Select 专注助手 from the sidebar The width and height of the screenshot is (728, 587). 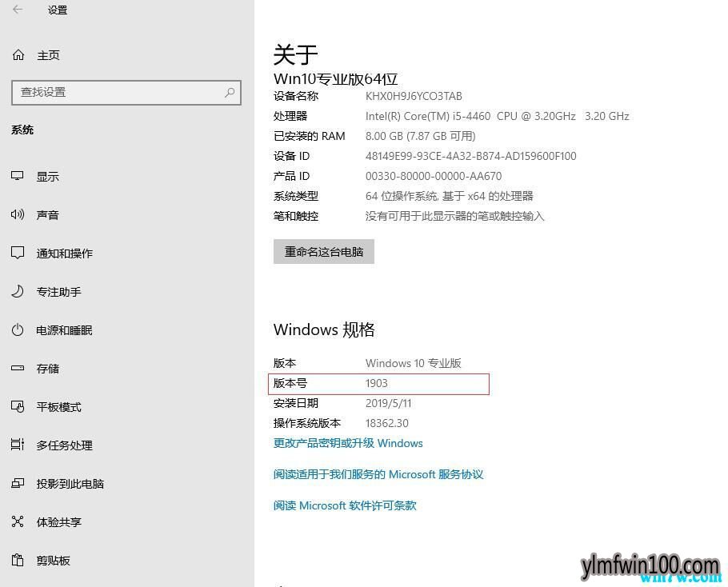click(x=59, y=292)
